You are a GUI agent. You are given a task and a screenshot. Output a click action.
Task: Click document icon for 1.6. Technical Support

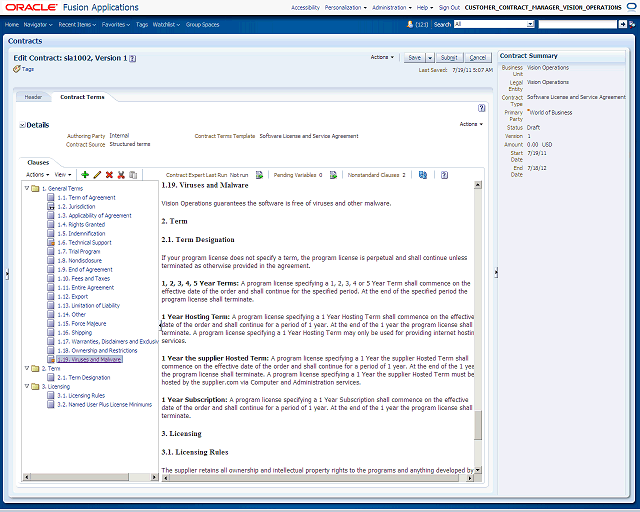pyautogui.click(x=51, y=242)
